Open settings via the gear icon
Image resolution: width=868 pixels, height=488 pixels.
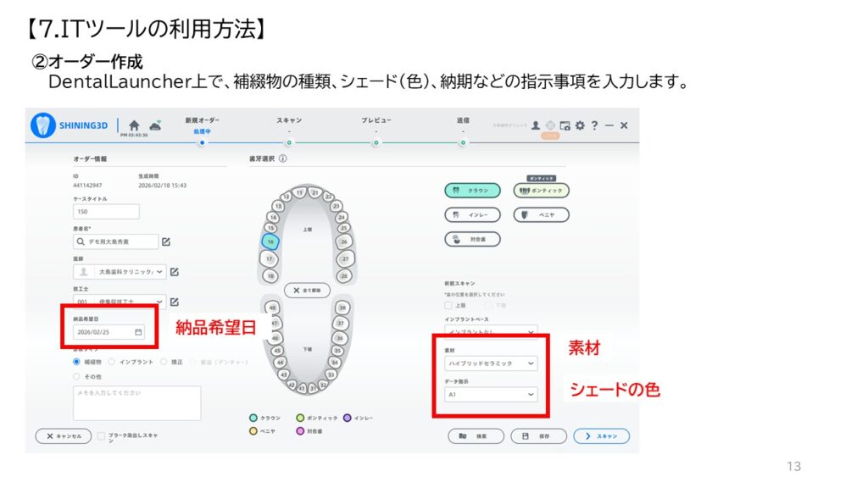pyautogui.click(x=580, y=125)
